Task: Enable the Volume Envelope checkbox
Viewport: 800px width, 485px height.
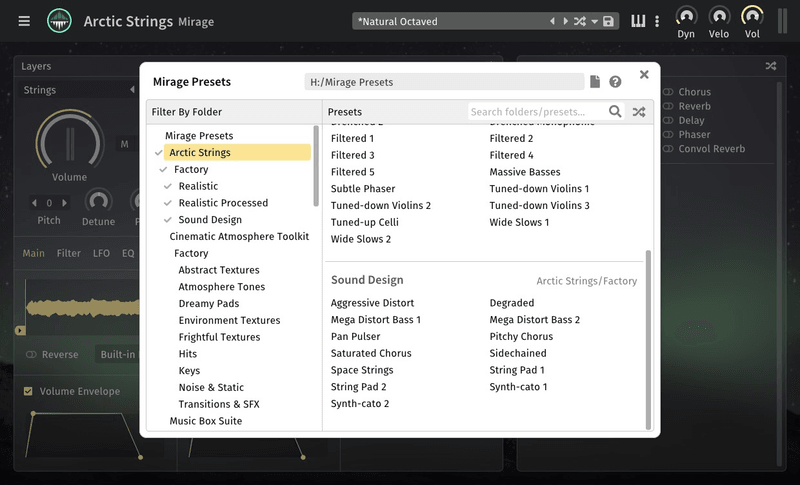Action: (28, 391)
